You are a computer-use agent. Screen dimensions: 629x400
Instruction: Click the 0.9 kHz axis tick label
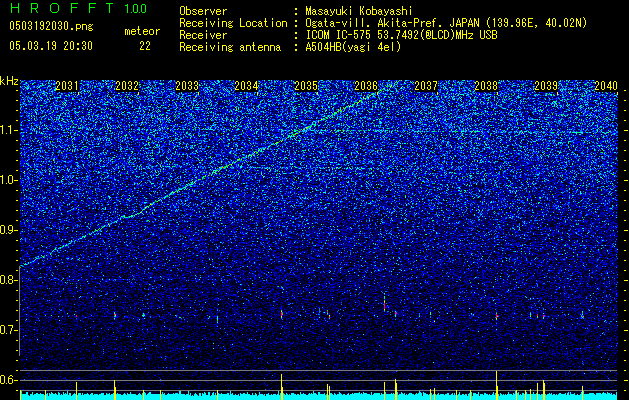(x=9, y=231)
